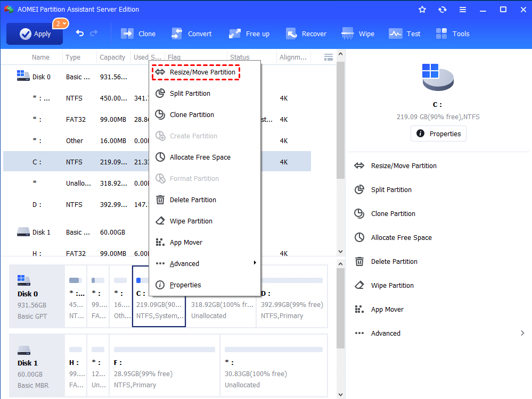This screenshot has height=399, width=532.
Task: Open the Clone toolbar menu
Action: point(138,34)
